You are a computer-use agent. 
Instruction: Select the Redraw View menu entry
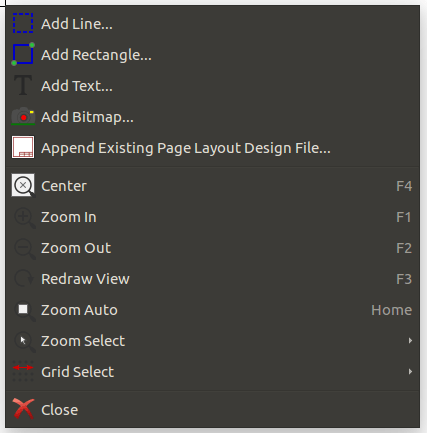click(x=212, y=279)
